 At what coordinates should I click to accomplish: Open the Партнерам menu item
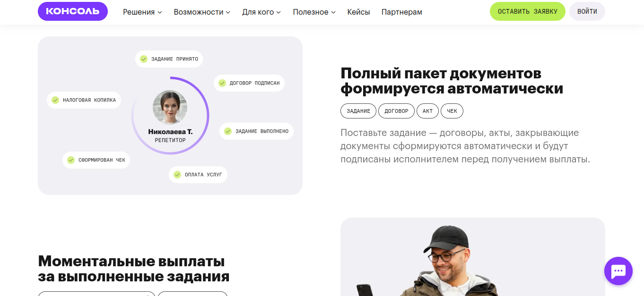(402, 12)
